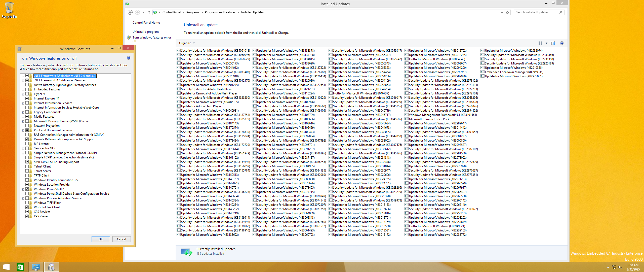644x272 pixels.
Task: Click the Windows Start button
Action: point(6,267)
